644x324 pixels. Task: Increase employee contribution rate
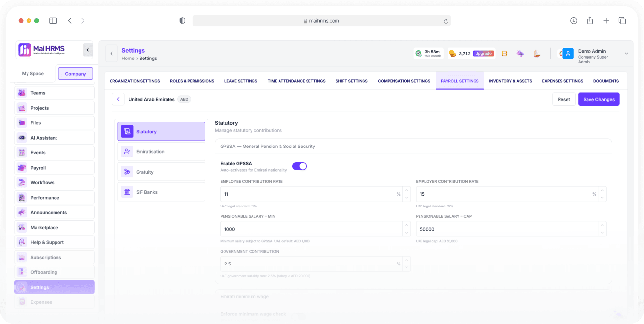point(407,190)
